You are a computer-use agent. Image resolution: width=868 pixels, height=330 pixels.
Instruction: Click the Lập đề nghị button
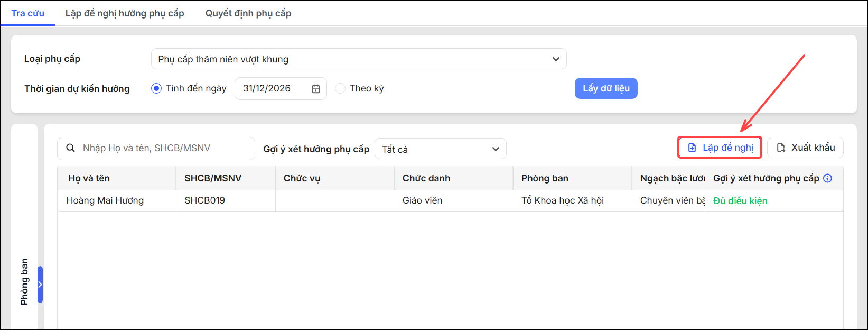(x=720, y=148)
